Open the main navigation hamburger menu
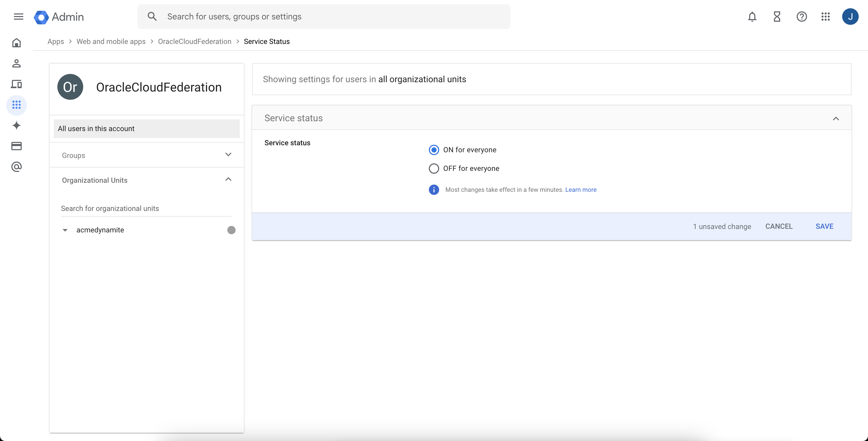 tap(19, 16)
